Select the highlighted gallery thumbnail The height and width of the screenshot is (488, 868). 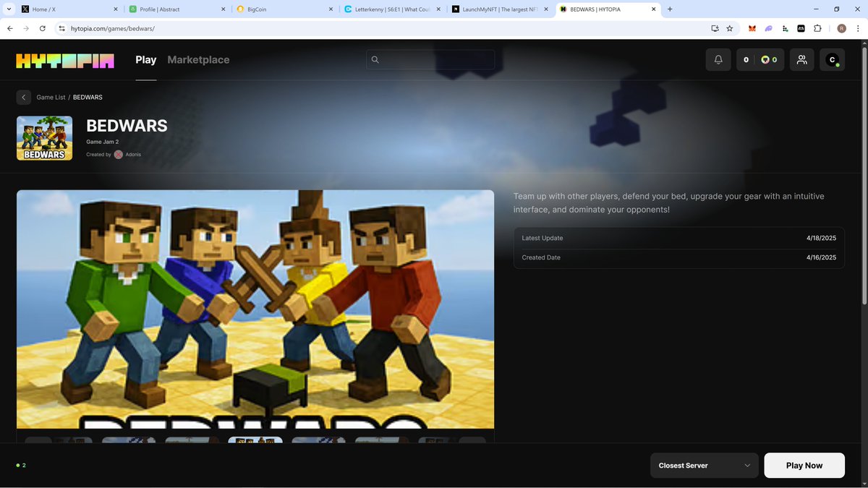255,440
